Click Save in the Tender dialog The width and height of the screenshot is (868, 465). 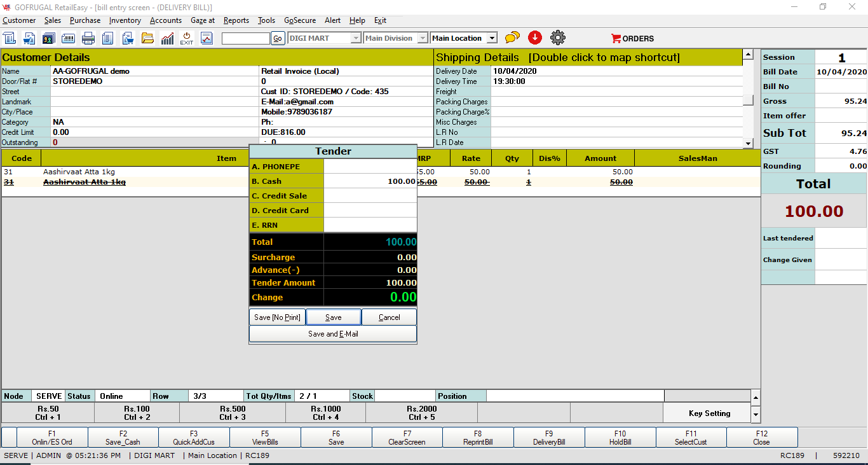(334, 317)
